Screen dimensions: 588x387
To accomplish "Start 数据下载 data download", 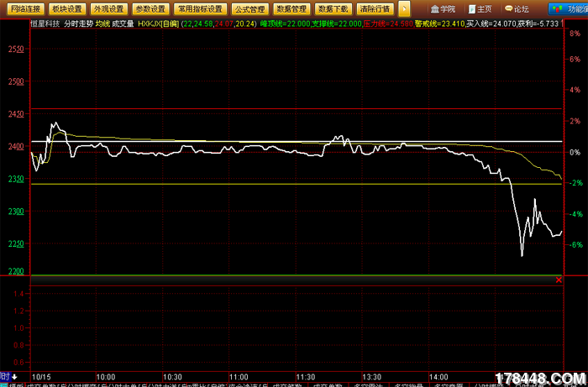I will click(x=332, y=8).
